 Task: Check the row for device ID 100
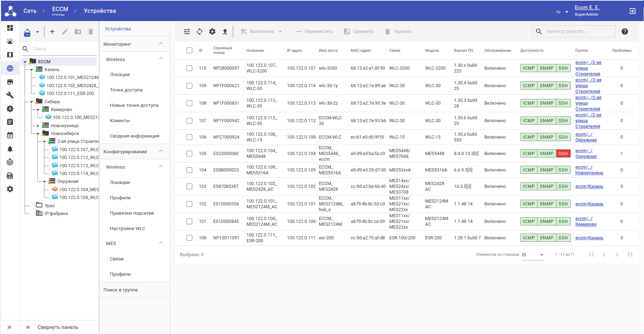click(x=189, y=238)
